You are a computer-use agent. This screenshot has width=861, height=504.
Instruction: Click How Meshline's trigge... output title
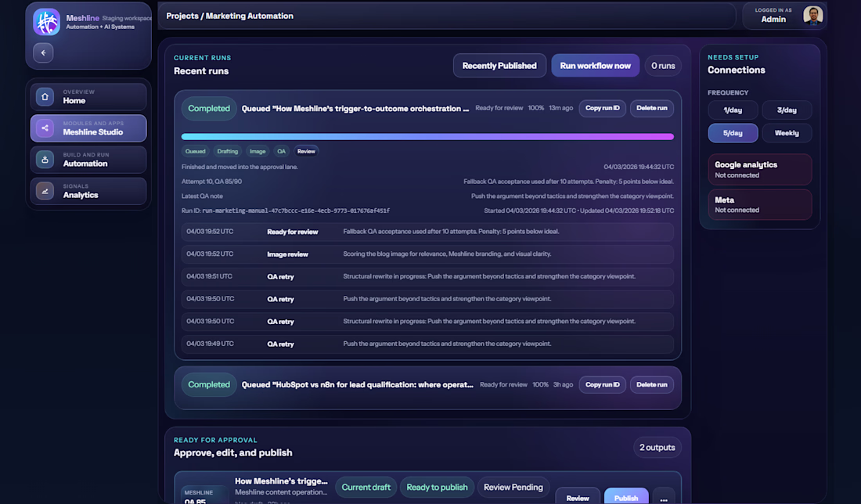click(x=281, y=481)
